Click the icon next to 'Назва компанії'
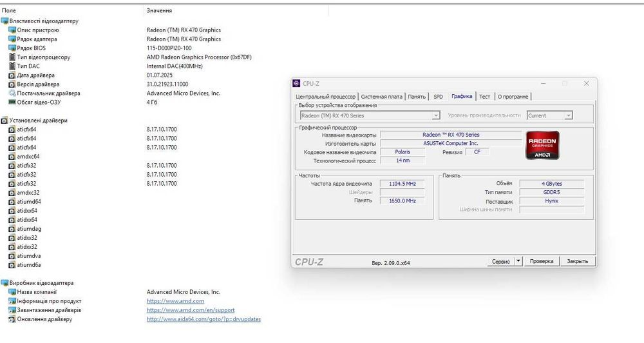Image resolution: width=644 pixels, height=343 pixels. 12,292
